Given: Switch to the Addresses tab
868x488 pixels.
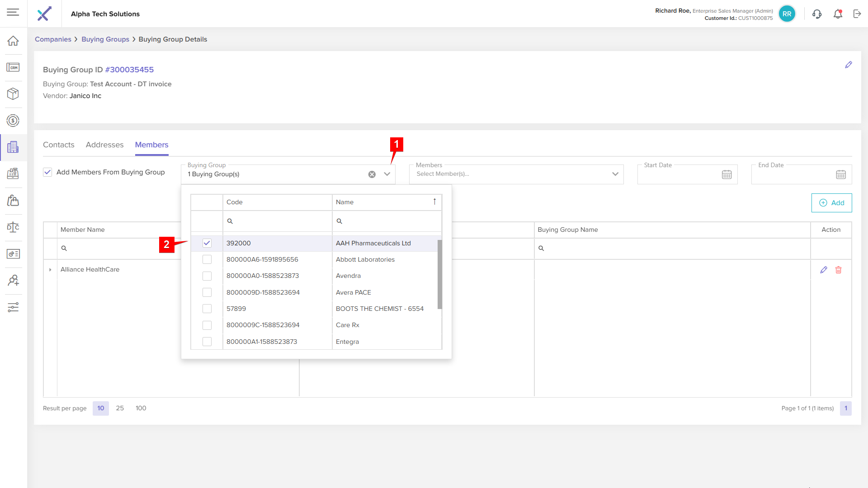Looking at the screenshot, I should (104, 145).
